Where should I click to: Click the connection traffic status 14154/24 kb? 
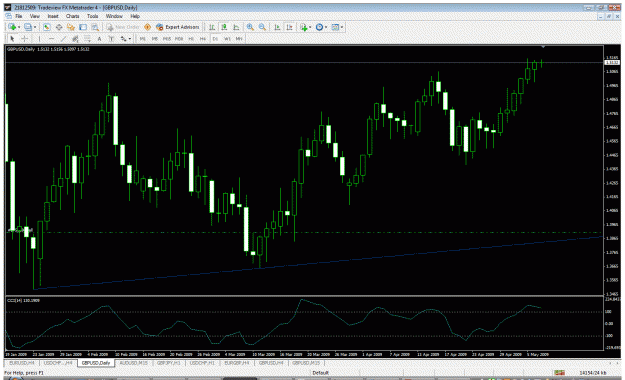click(x=592, y=372)
